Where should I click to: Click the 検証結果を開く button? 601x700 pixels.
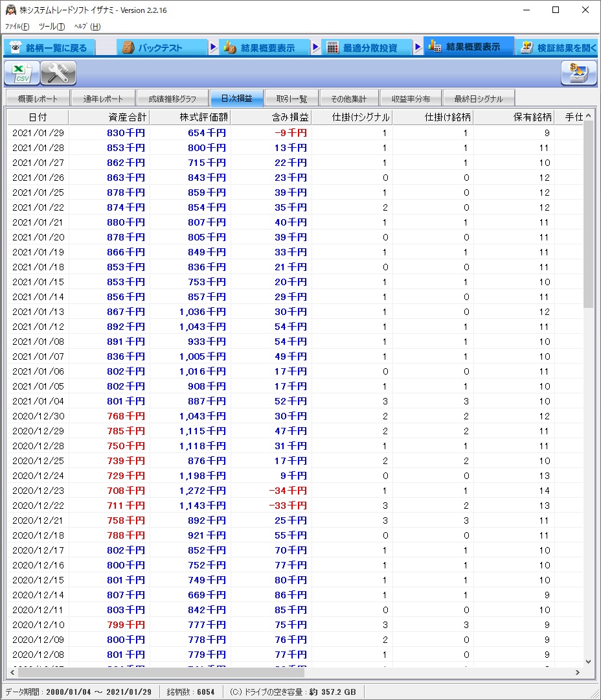tap(558, 48)
